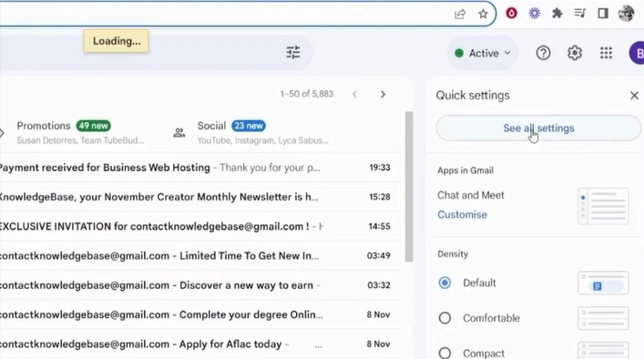644x359 pixels.
Task: Open the browser profile avatar
Action: [x=626, y=14]
